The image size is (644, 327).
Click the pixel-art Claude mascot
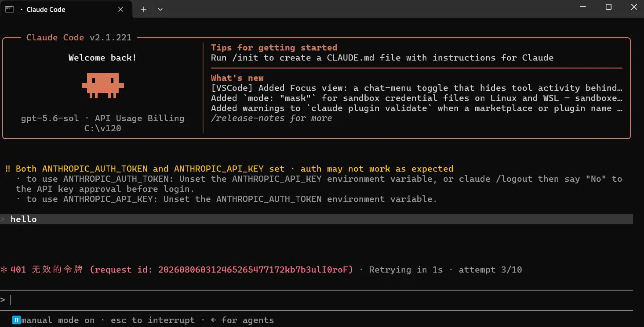pyautogui.click(x=103, y=86)
